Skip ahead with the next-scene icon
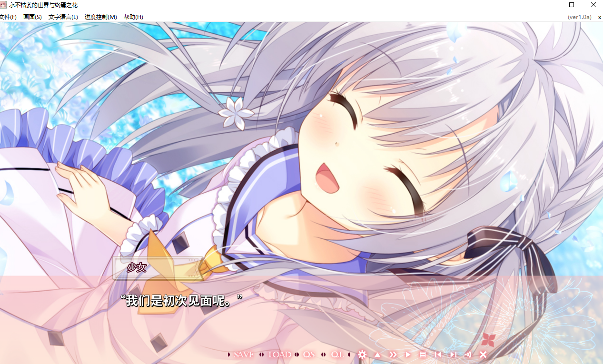Image resolution: width=603 pixels, height=364 pixels. point(453,354)
